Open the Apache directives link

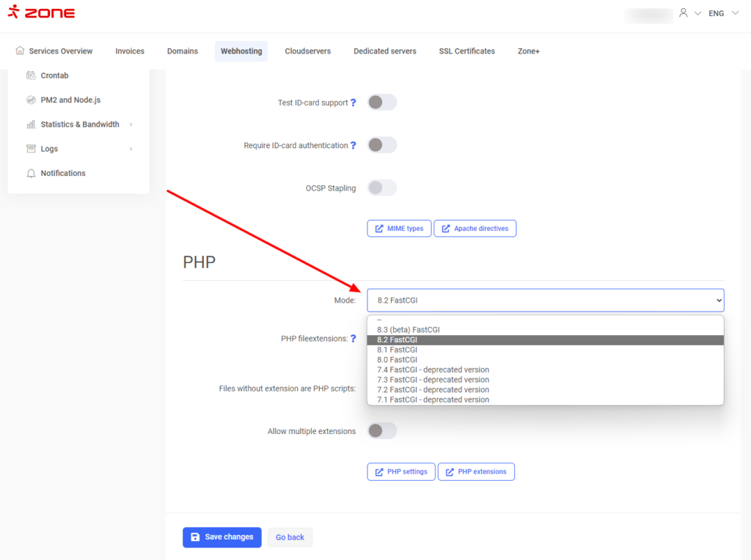tap(475, 229)
